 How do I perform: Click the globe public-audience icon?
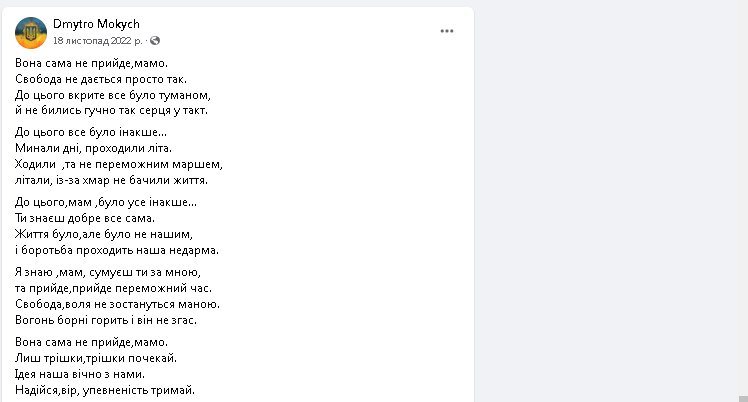(x=156, y=41)
